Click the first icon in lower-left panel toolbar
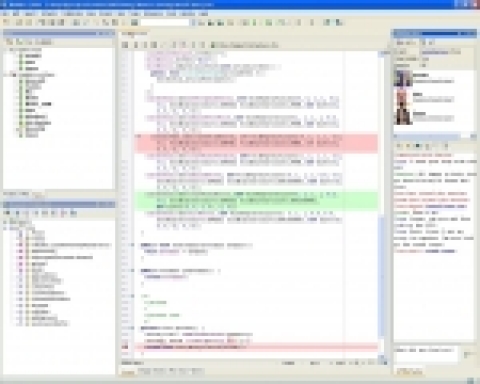 7,213
